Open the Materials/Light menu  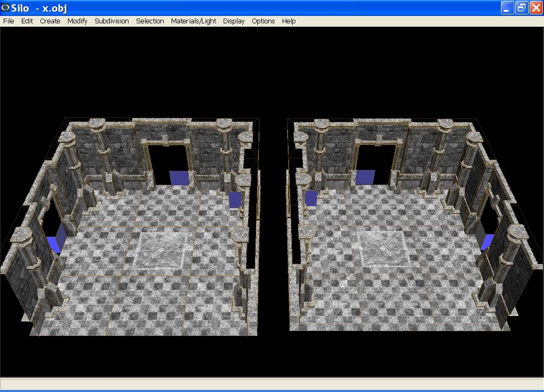pyautogui.click(x=193, y=21)
